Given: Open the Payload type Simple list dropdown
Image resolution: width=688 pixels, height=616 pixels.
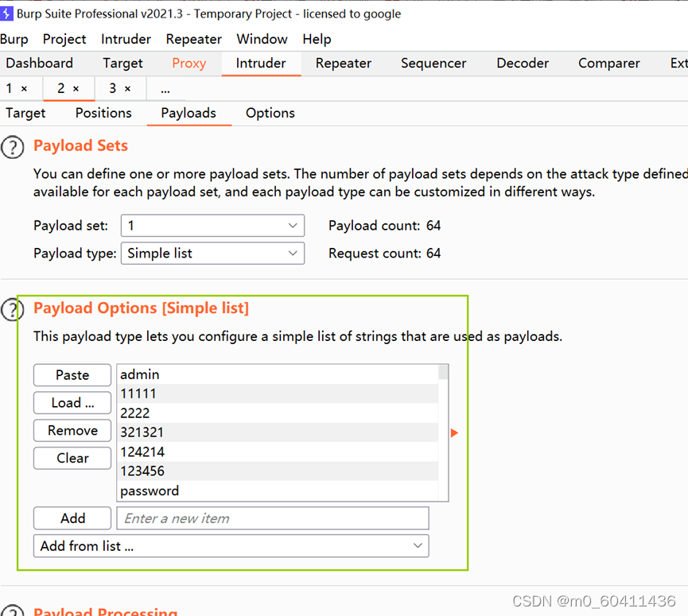Looking at the screenshot, I should click(213, 253).
